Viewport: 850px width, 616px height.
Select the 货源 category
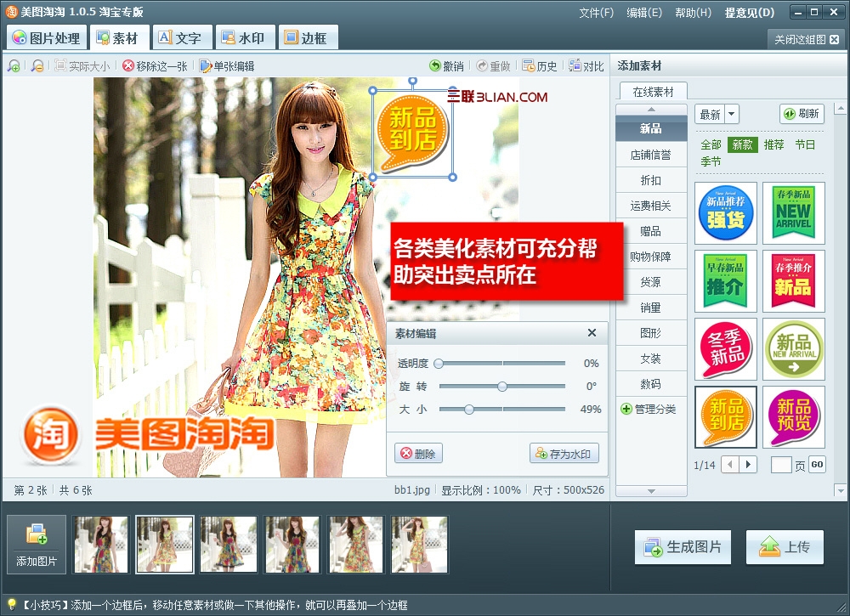[651, 282]
